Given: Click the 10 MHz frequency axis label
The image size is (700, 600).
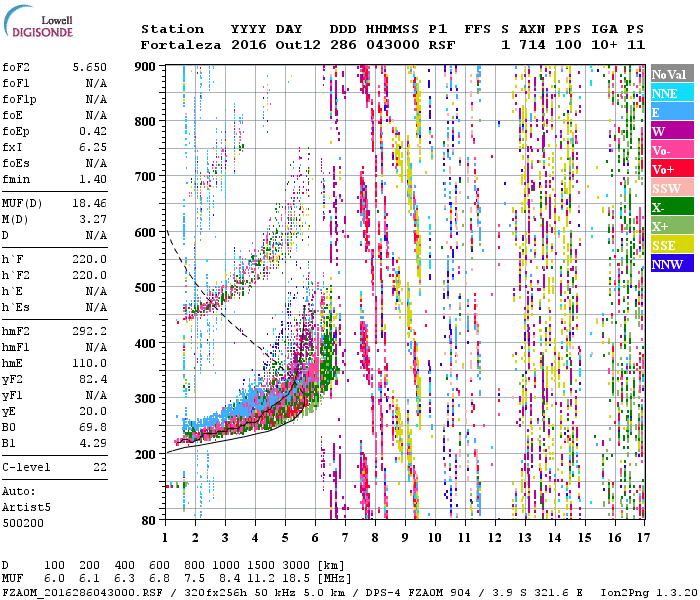Looking at the screenshot, I should [435, 538].
